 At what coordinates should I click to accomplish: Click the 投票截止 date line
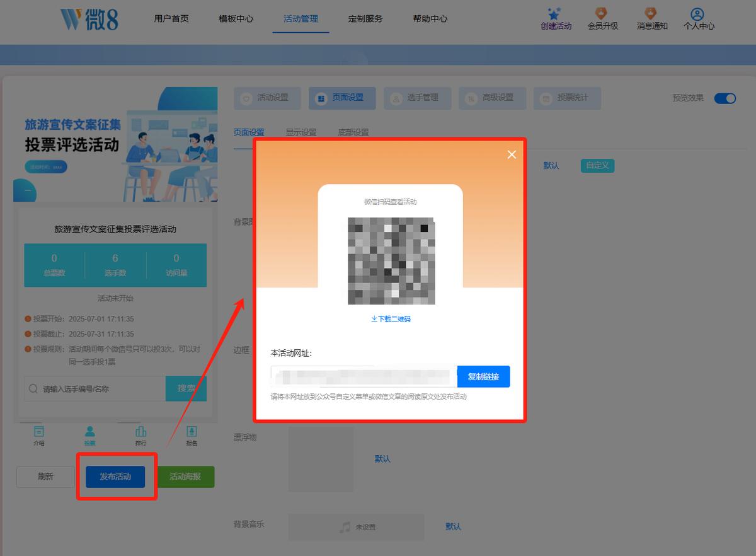click(x=79, y=334)
